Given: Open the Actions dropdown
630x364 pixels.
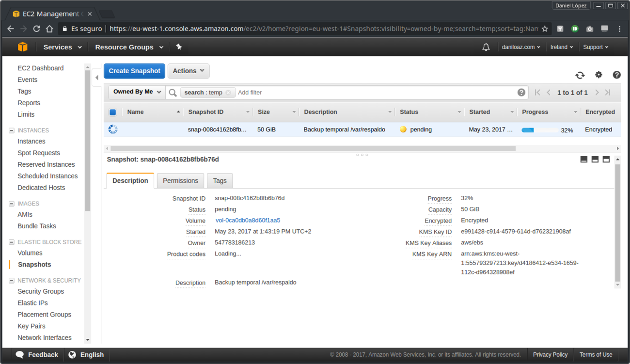Looking at the screenshot, I should (x=189, y=71).
